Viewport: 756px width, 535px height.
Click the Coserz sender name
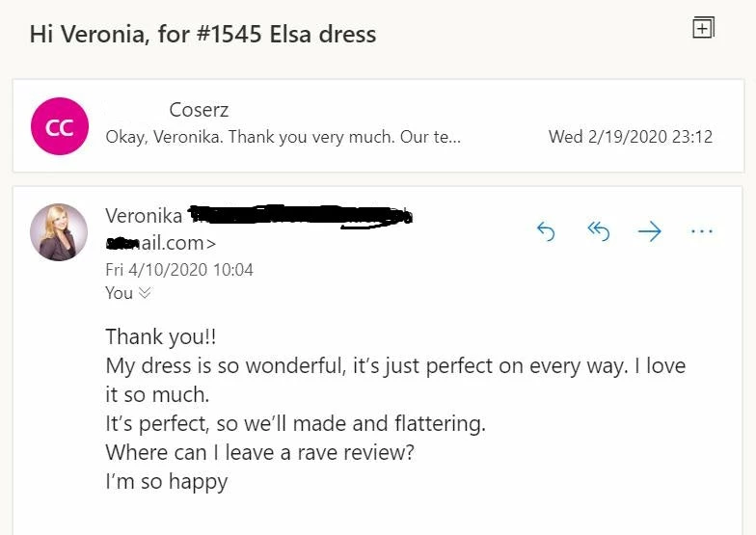[x=199, y=110]
